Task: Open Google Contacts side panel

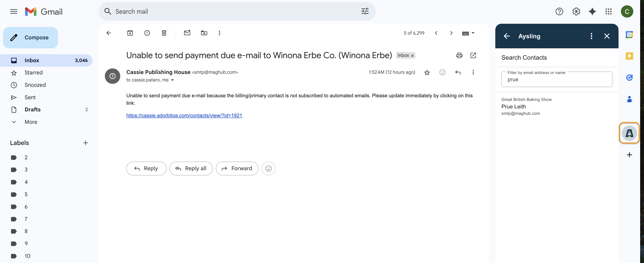Action: coord(629,99)
